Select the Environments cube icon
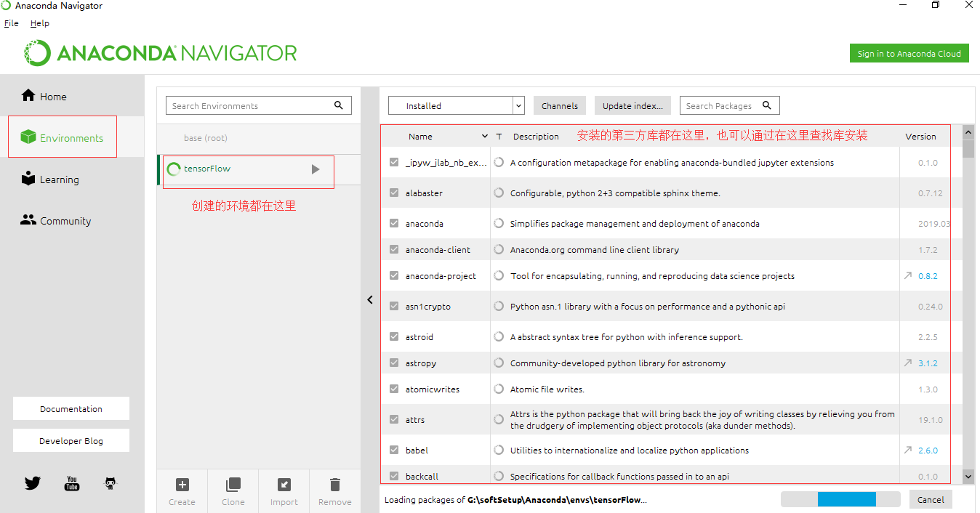Screen dimensions: 980x513 pos(28,137)
